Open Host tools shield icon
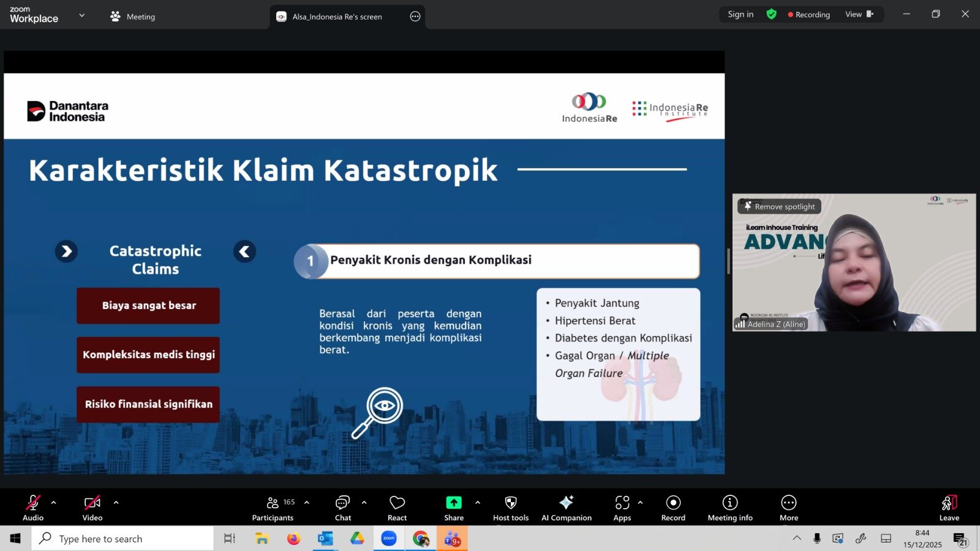The width and height of the screenshot is (980, 551). (x=510, y=508)
